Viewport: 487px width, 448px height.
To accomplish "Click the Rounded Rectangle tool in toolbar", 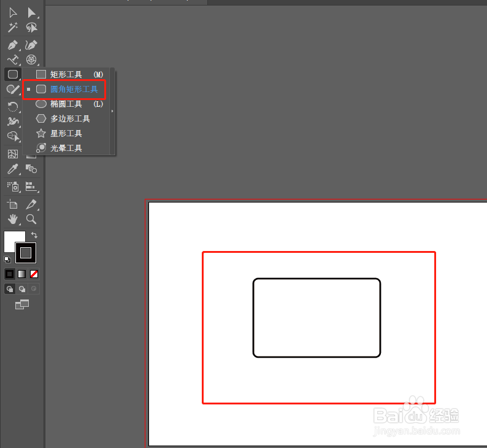I will coord(13,74).
